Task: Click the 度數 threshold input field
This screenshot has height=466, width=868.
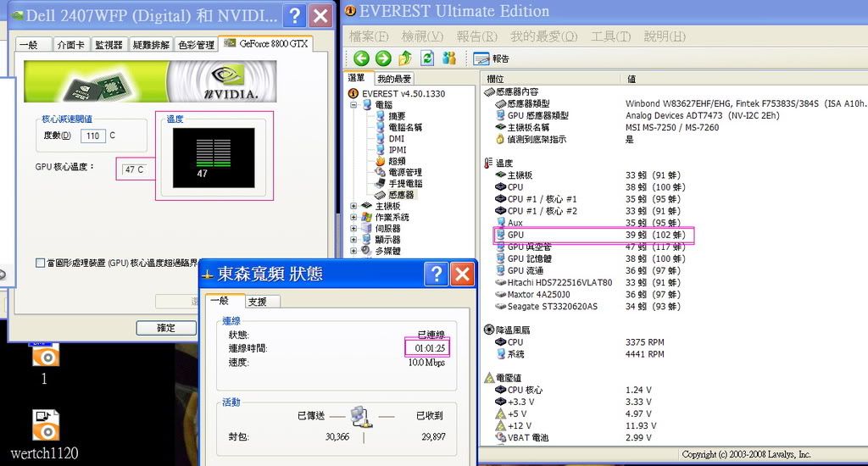Action: click(93, 136)
